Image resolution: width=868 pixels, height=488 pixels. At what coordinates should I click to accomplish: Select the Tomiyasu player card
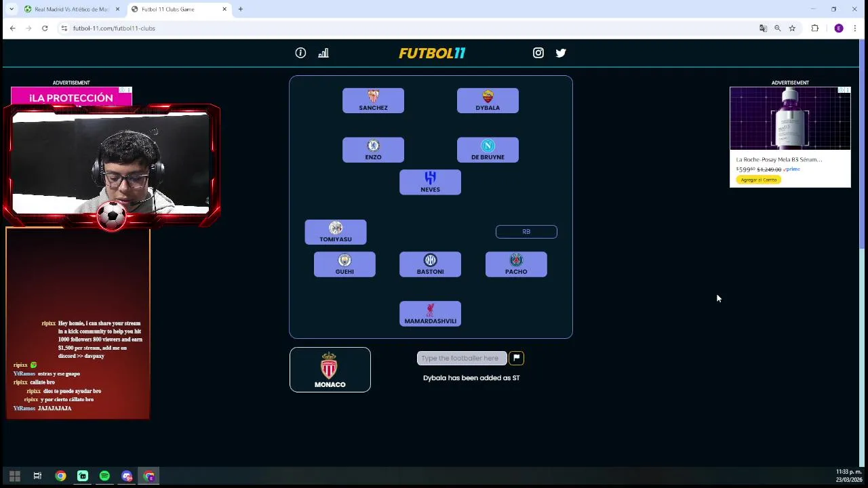point(336,232)
